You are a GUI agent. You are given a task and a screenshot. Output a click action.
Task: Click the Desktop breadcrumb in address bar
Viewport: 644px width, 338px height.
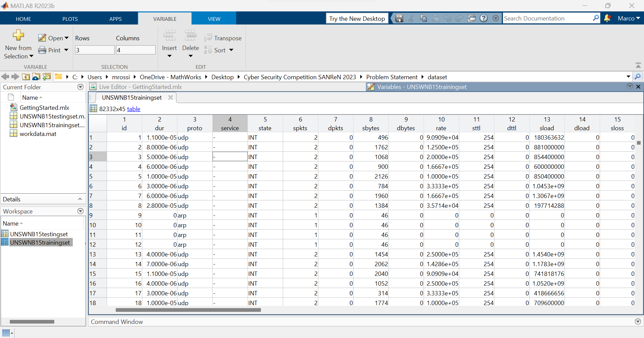click(222, 77)
